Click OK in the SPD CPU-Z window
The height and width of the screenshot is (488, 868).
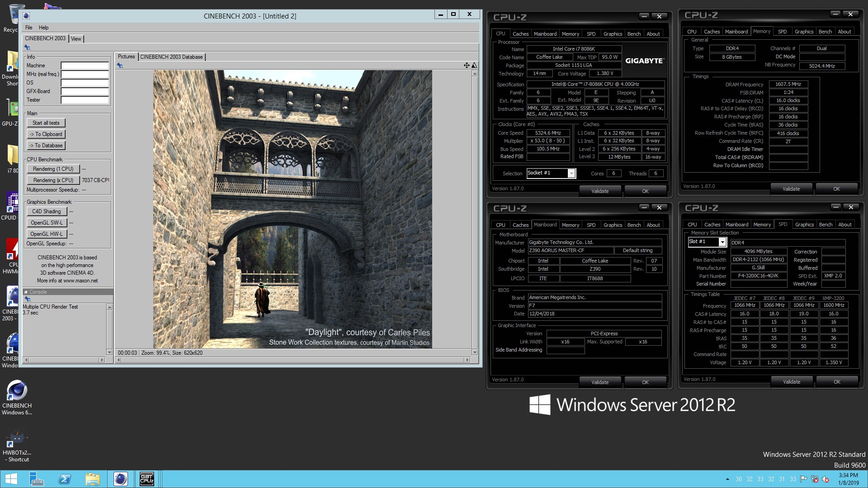(837, 382)
